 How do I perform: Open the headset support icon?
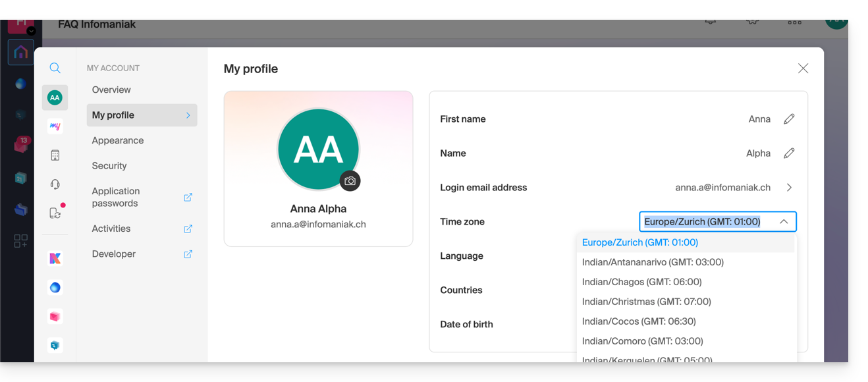(55, 184)
